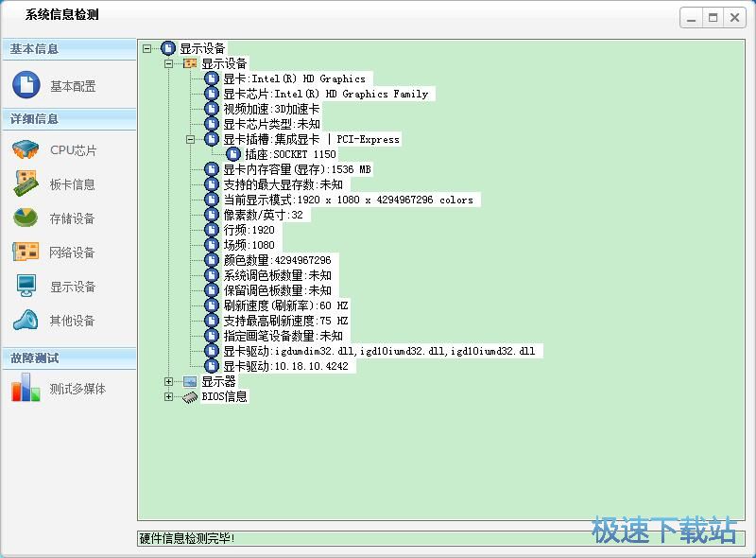Viewport: 756px width, 558px height.
Task: Collapse the 显卡插槽:集成显卡 node
Action: coord(191,139)
